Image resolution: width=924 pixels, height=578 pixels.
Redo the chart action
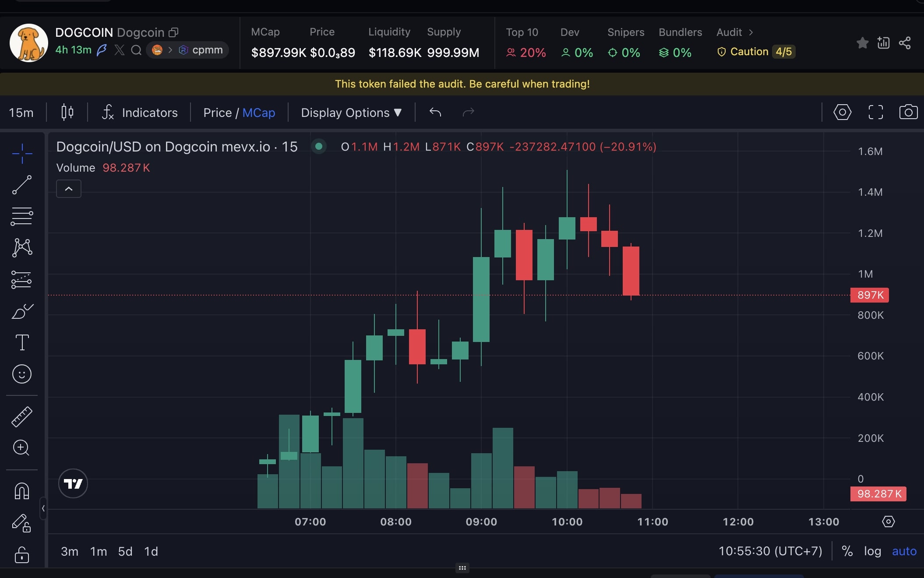[x=468, y=113]
